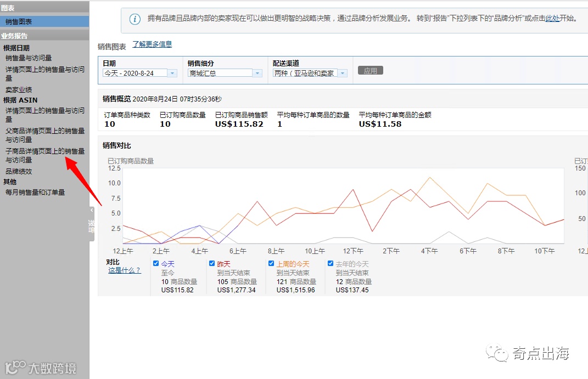Select 销售图表 in the sidebar
Viewport: 588px width, 379px height.
44,21
